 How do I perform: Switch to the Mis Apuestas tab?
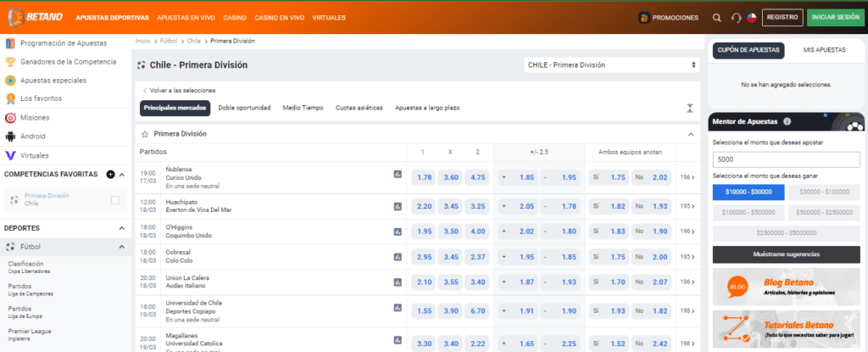pos(824,50)
